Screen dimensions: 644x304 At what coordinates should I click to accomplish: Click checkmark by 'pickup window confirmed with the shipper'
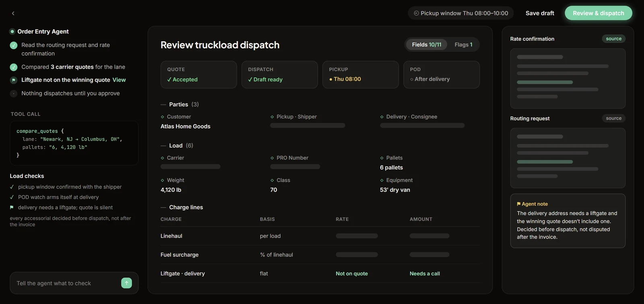pyautogui.click(x=12, y=187)
